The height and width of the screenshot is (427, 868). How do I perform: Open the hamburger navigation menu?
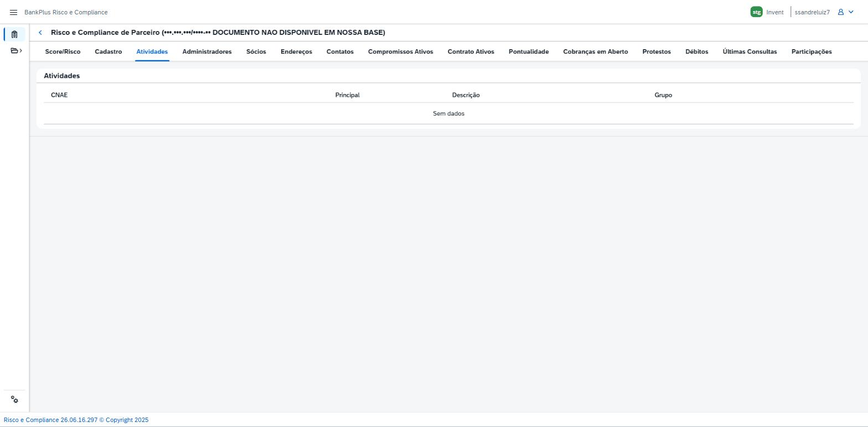click(14, 12)
